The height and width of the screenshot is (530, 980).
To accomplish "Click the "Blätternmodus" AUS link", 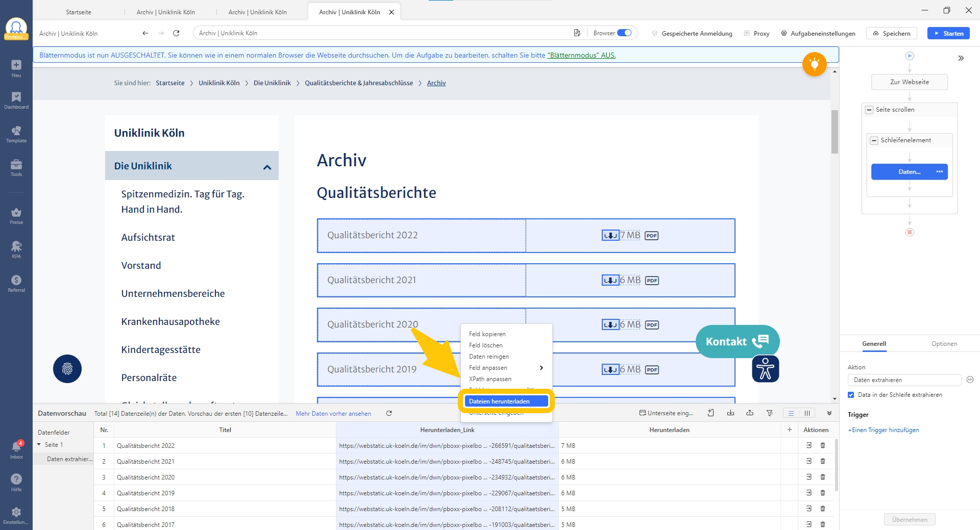I will 581,55.
